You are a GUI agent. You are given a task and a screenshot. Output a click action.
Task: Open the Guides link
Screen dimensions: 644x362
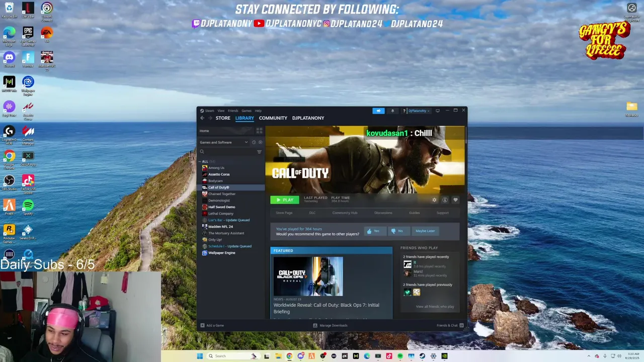pos(414,213)
